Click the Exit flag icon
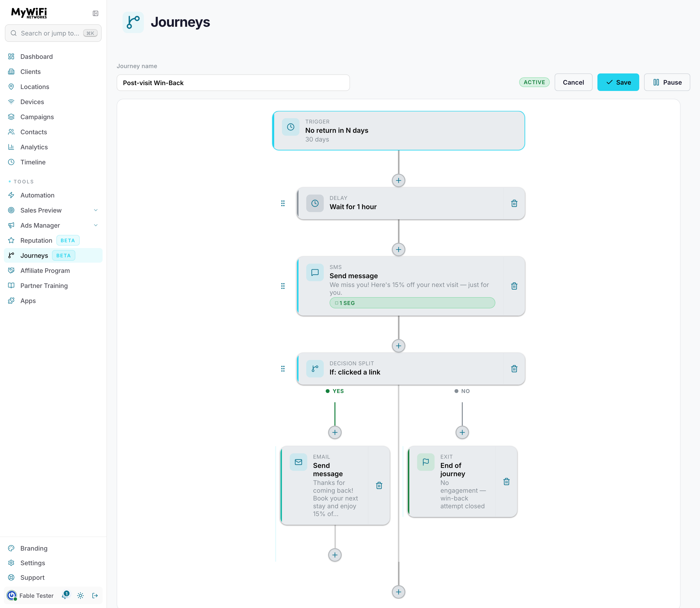This screenshot has height=608, width=700. tap(426, 462)
